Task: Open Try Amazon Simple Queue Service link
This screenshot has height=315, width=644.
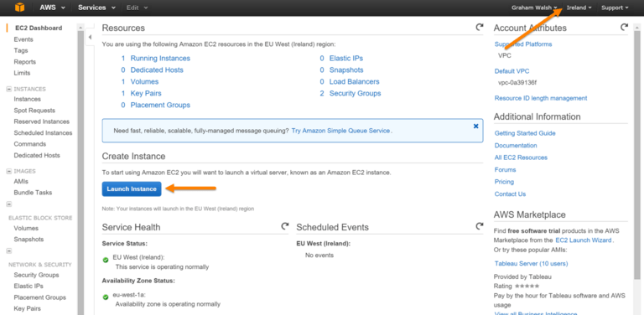Action: 340,131
